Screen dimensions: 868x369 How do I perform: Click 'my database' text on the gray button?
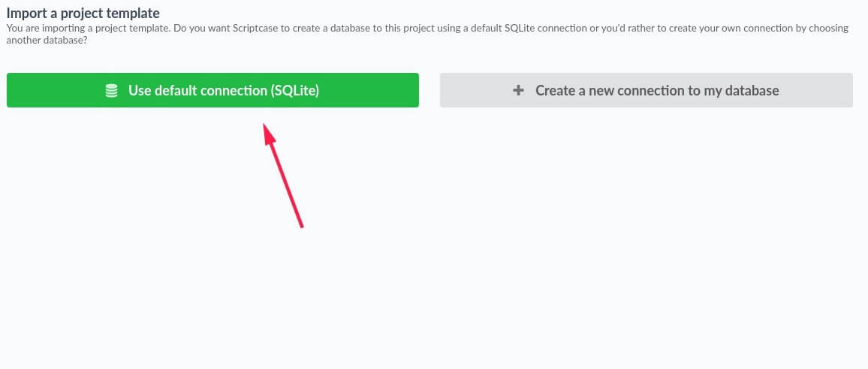tap(740, 91)
